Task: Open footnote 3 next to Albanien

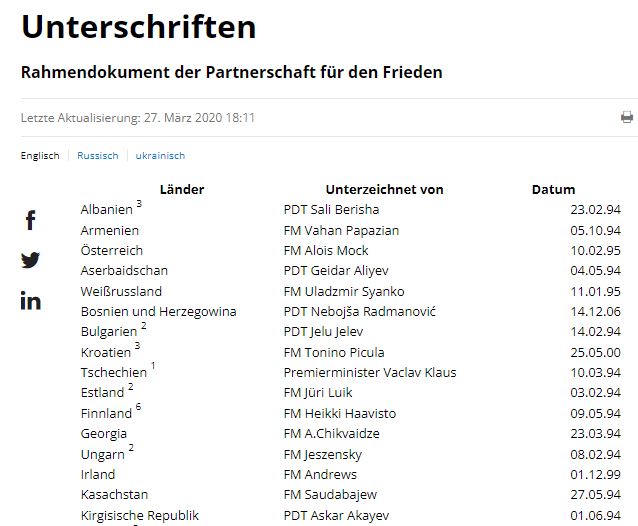Action: pos(139,205)
